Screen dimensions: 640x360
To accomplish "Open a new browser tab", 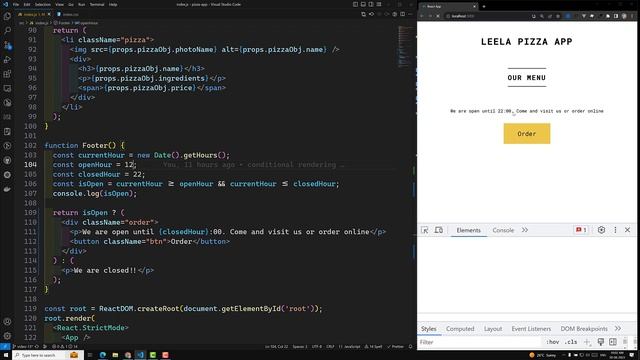I will (484, 7).
